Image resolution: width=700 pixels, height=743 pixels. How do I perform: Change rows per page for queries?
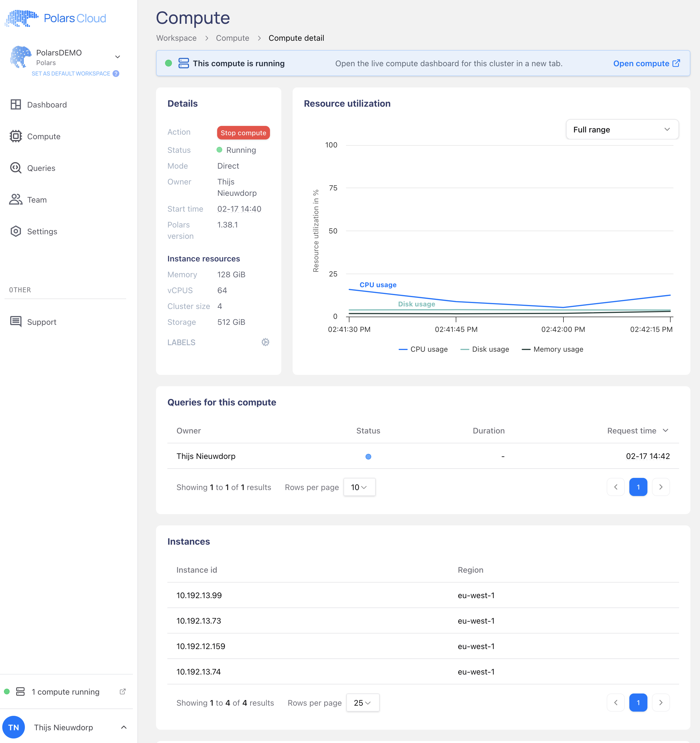(x=359, y=487)
